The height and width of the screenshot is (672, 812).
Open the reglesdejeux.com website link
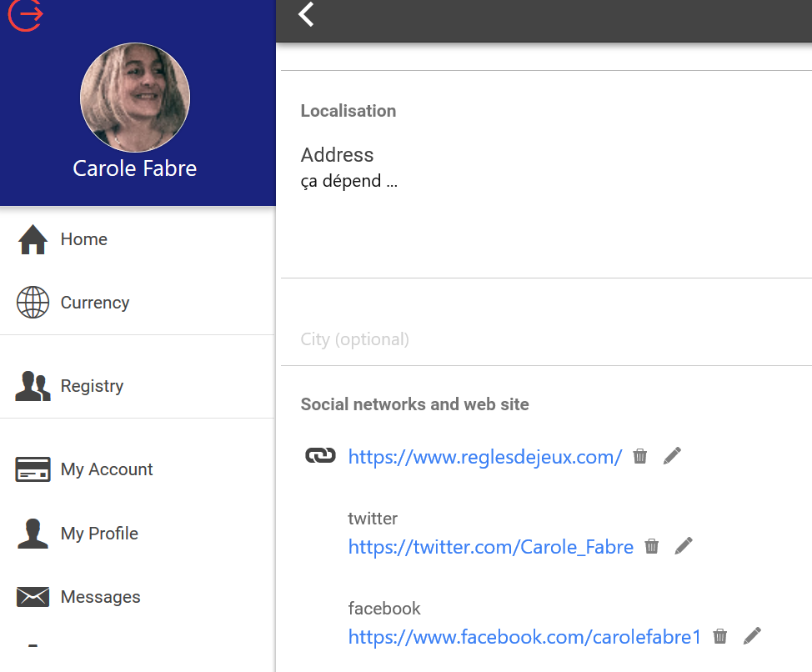tap(484, 457)
